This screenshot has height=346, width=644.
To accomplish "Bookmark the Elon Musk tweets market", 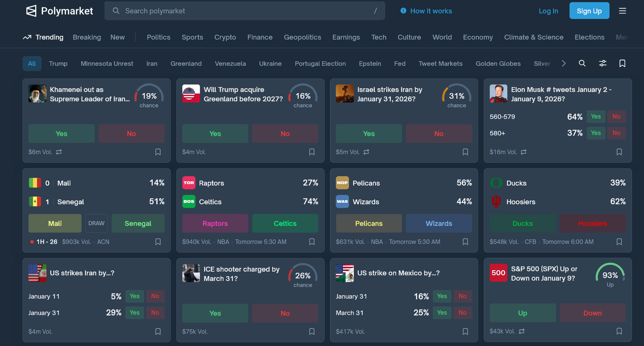I will pos(619,152).
